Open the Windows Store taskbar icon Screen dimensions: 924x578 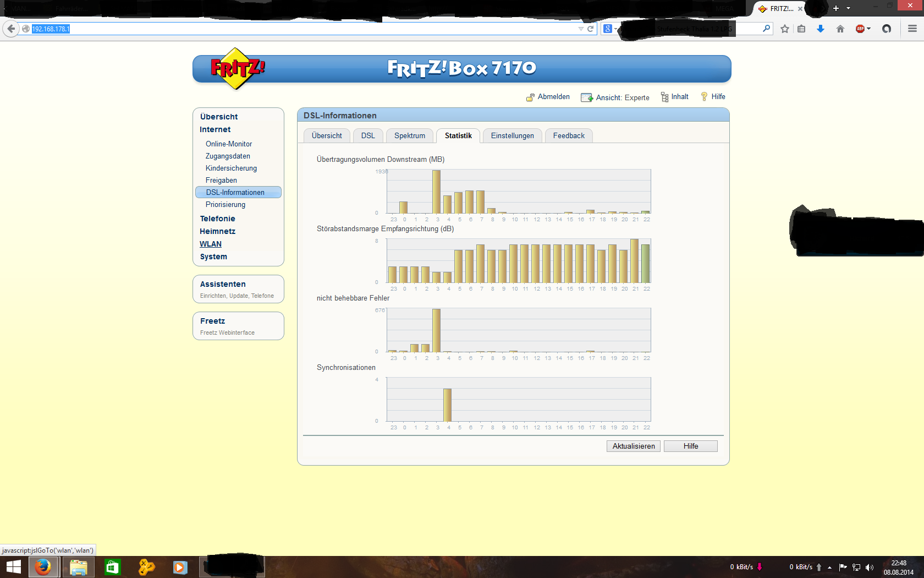coord(112,567)
